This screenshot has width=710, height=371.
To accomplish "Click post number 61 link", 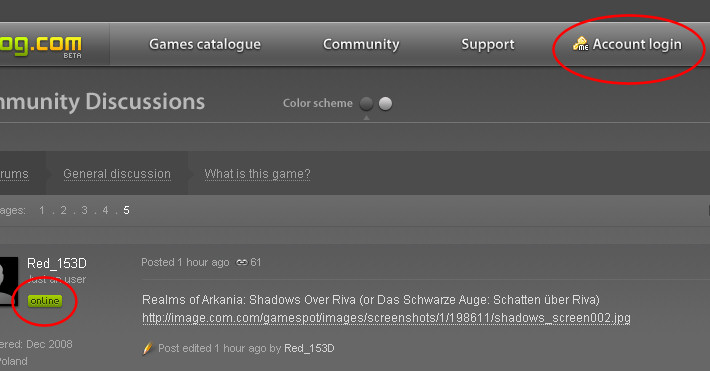I will (256, 262).
